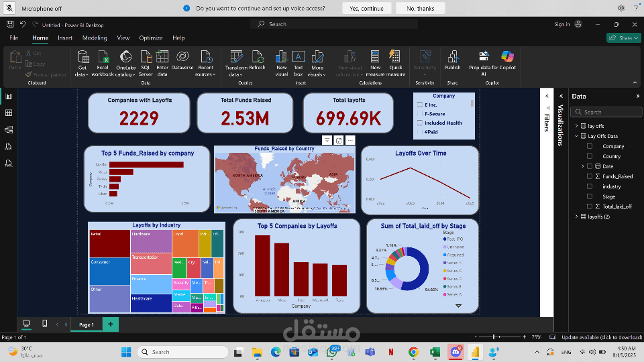
Task: Open the Get data tool
Action: (x=82, y=63)
